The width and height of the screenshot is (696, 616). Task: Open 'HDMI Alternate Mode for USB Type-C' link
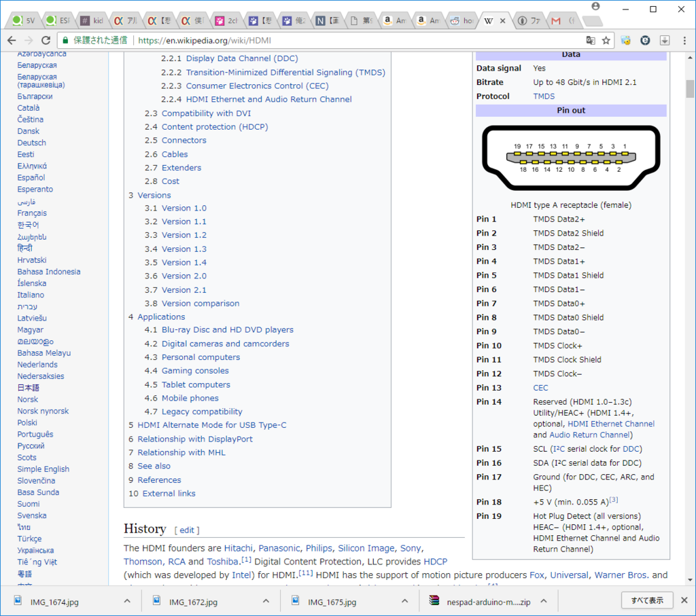[212, 425]
